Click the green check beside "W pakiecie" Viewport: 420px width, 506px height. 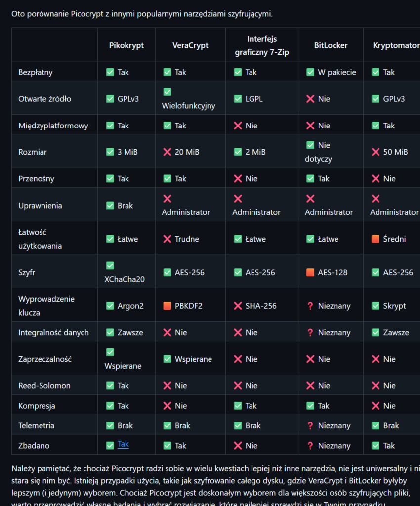point(310,72)
